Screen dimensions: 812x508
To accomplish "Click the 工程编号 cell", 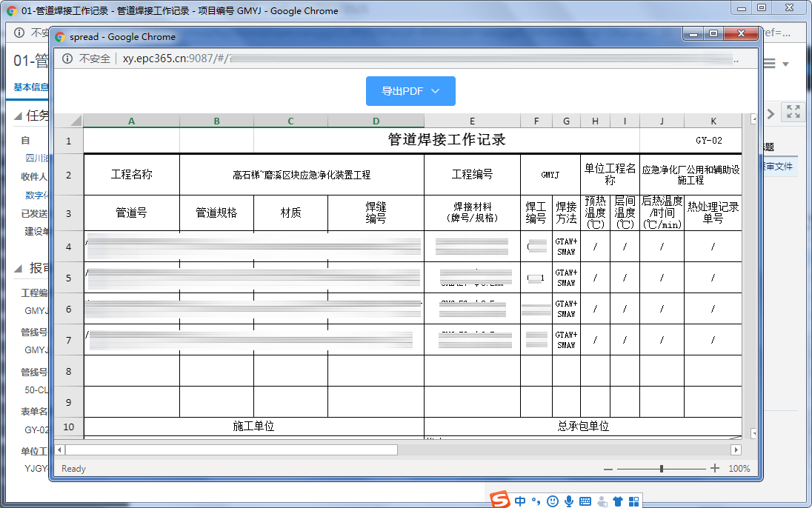I will click(472, 175).
